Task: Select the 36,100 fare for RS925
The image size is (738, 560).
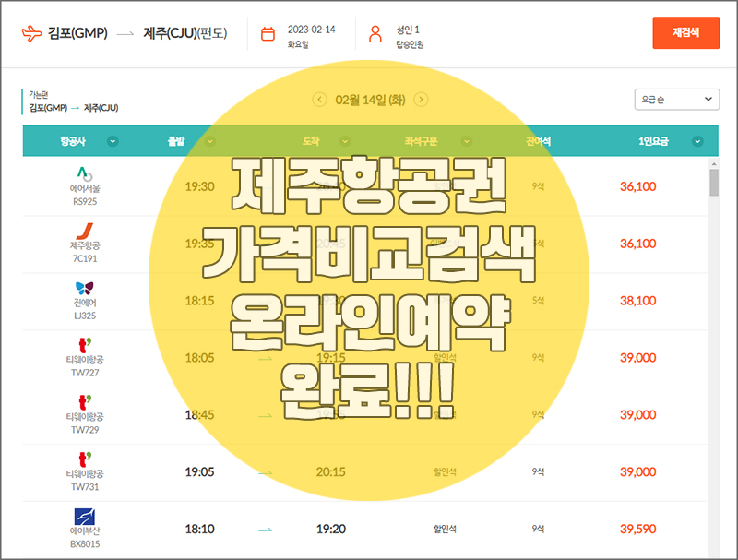Action: click(637, 186)
